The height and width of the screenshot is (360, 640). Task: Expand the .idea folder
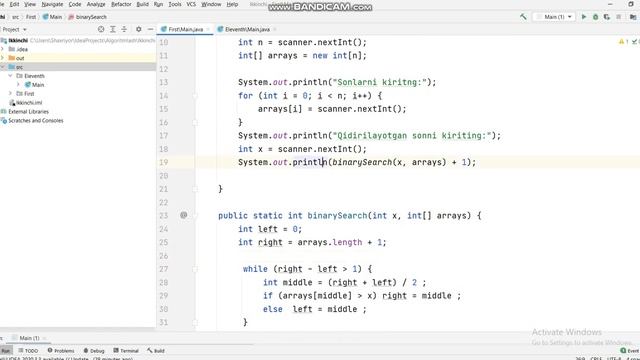(x=3, y=49)
